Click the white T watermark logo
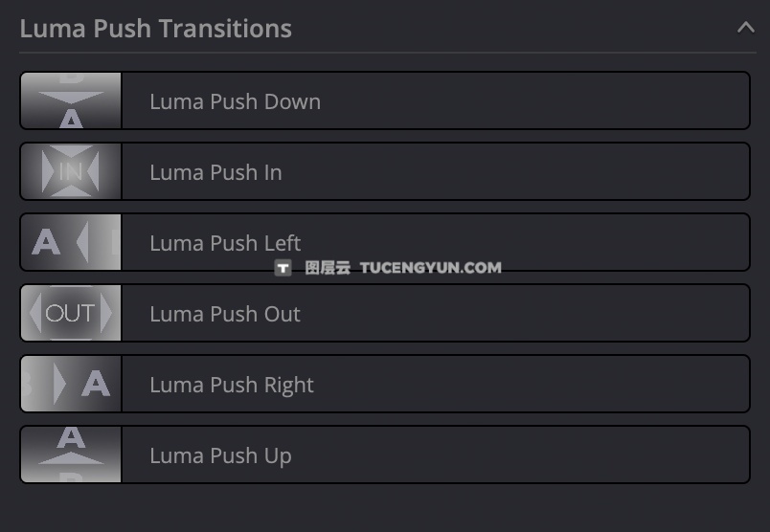770x532 pixels. point(283,268)
